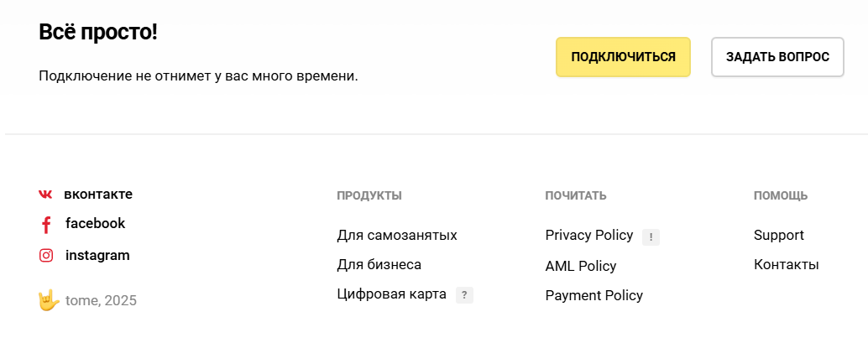Click the Facebook logo icon
This screenshot has width=868, height=343.
[x=46, y=225]
